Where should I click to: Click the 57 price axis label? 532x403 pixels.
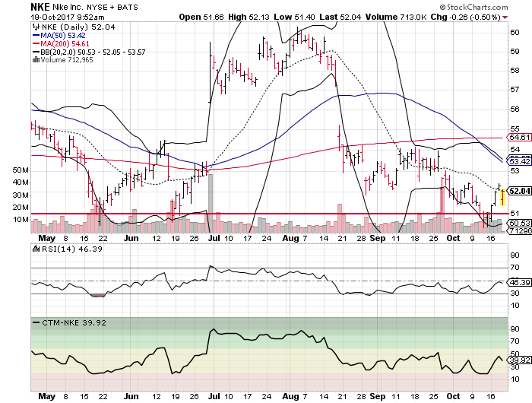[x=515, y=90]
